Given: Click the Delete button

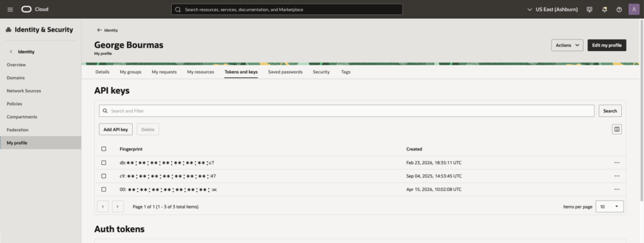Looking at the screenshot, I should (148, 129).
